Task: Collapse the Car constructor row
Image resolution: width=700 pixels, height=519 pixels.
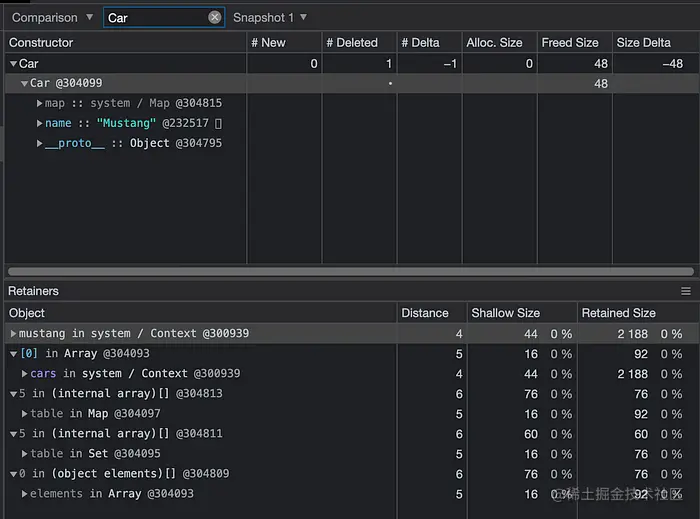Action: click(x=13, y=64)
